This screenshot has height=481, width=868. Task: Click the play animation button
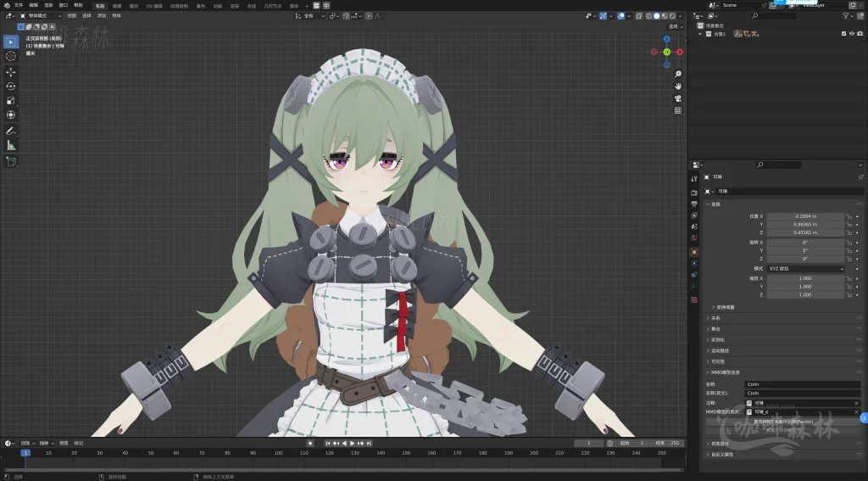point(352,444)
